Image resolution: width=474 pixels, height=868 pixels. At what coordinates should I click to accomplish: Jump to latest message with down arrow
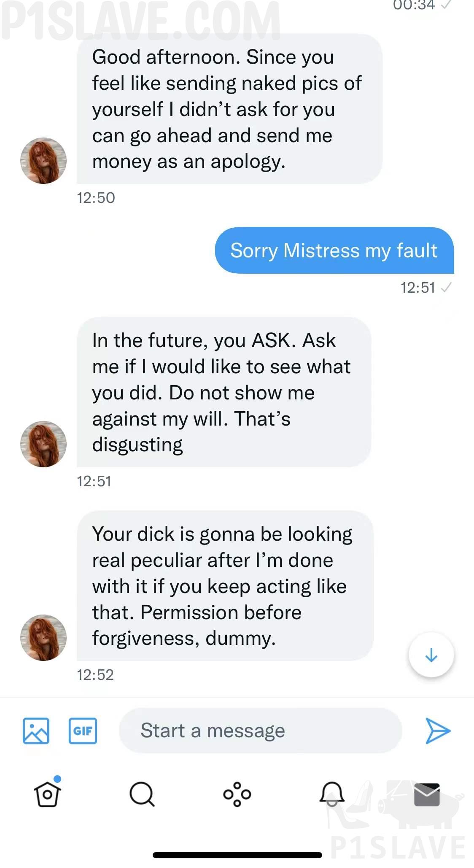click(x=431, y=655)
